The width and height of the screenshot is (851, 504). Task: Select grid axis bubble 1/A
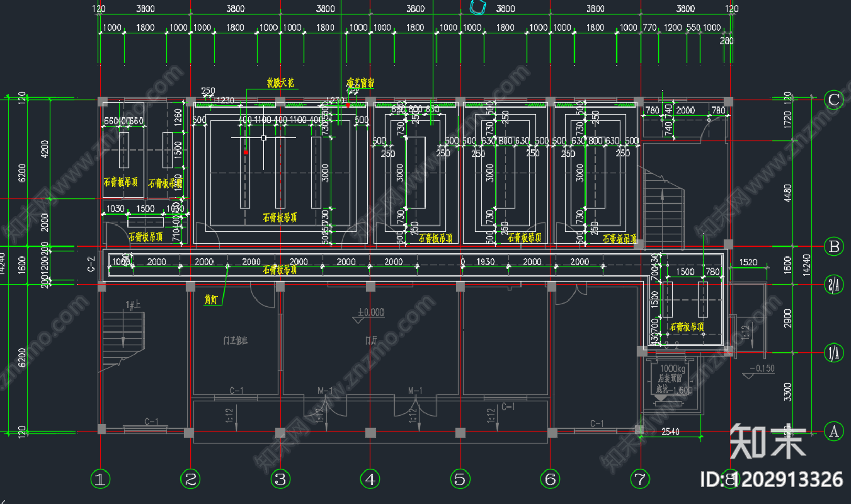tap(834, 353)
